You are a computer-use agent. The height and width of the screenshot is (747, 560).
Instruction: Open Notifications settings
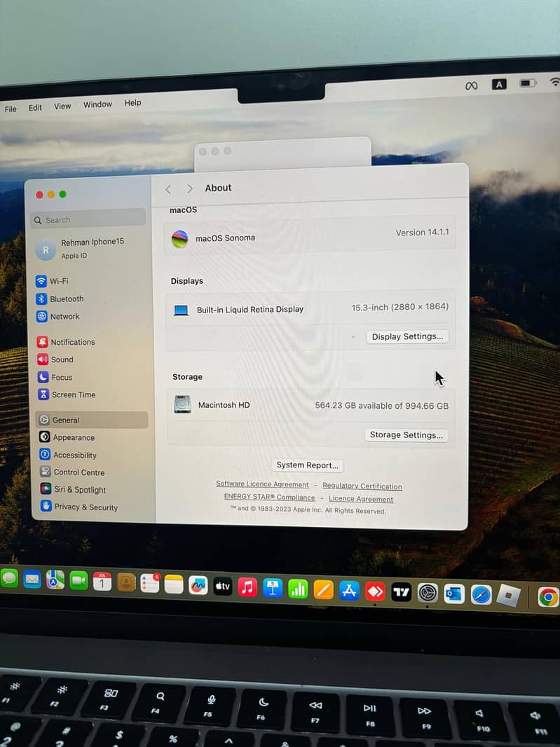[x=67, y=342]
